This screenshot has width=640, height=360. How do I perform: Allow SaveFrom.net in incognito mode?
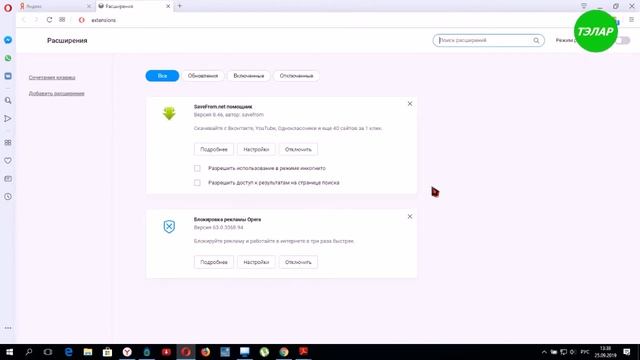tap(197, 168)
